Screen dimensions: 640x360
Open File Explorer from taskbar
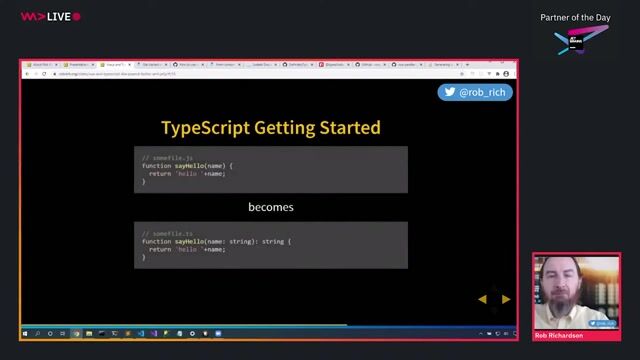(89, 333)
